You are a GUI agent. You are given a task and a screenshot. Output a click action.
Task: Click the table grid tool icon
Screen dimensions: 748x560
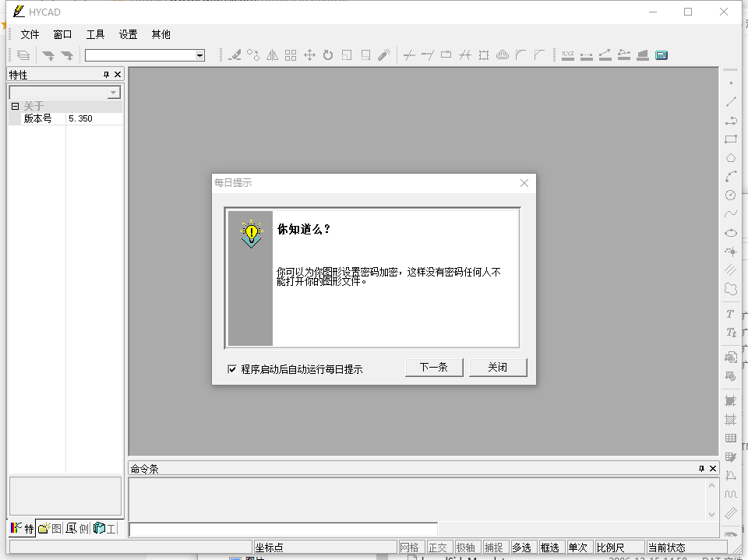click(731, 438)
